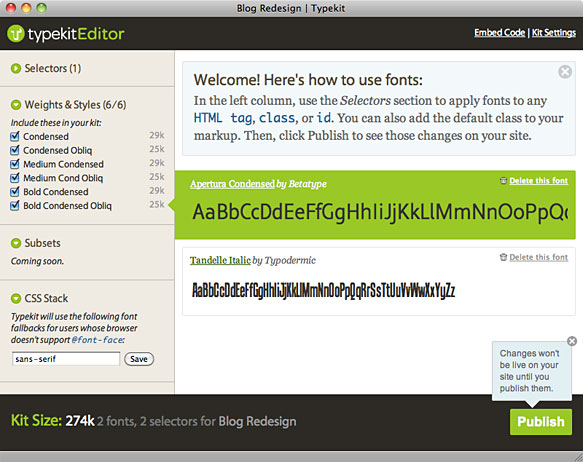Dismiss the Welcome help box
This screenshot has width=583, height=462.
[565, 71]
